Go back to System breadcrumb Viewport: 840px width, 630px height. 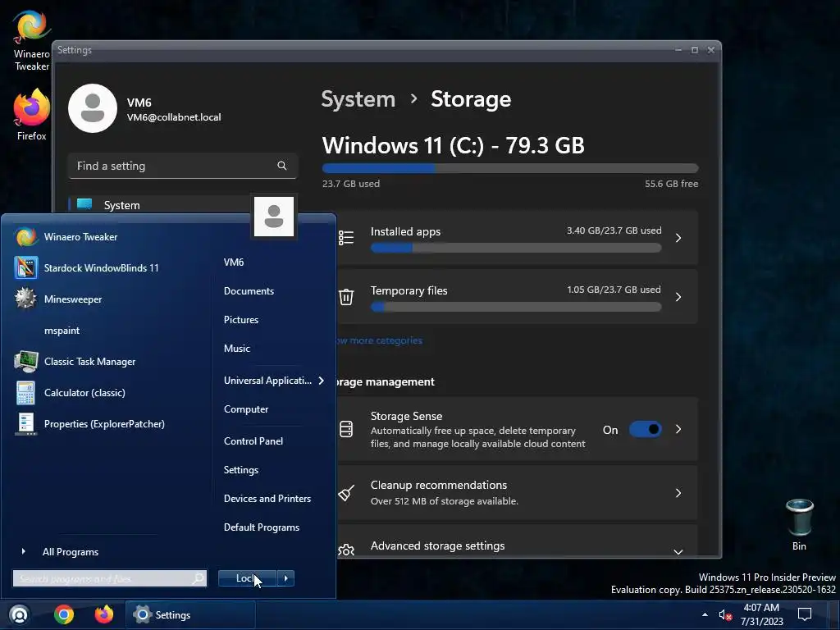358,99
